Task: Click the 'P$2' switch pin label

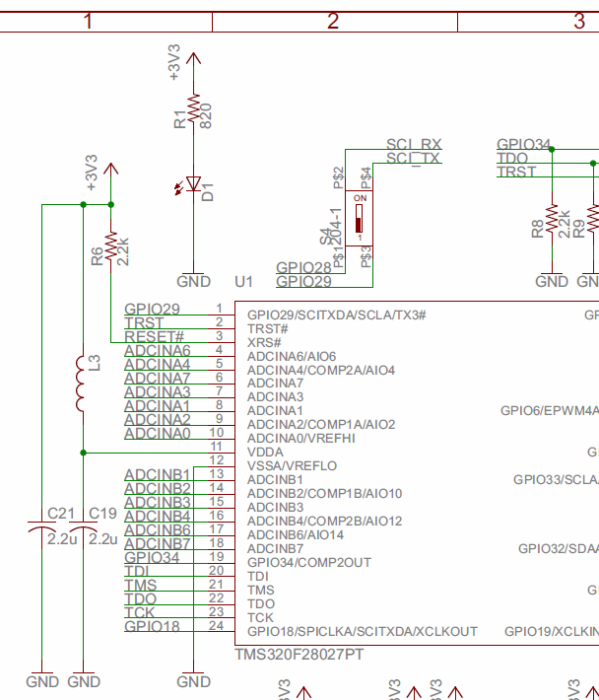Action: click(x=339, y=177)
